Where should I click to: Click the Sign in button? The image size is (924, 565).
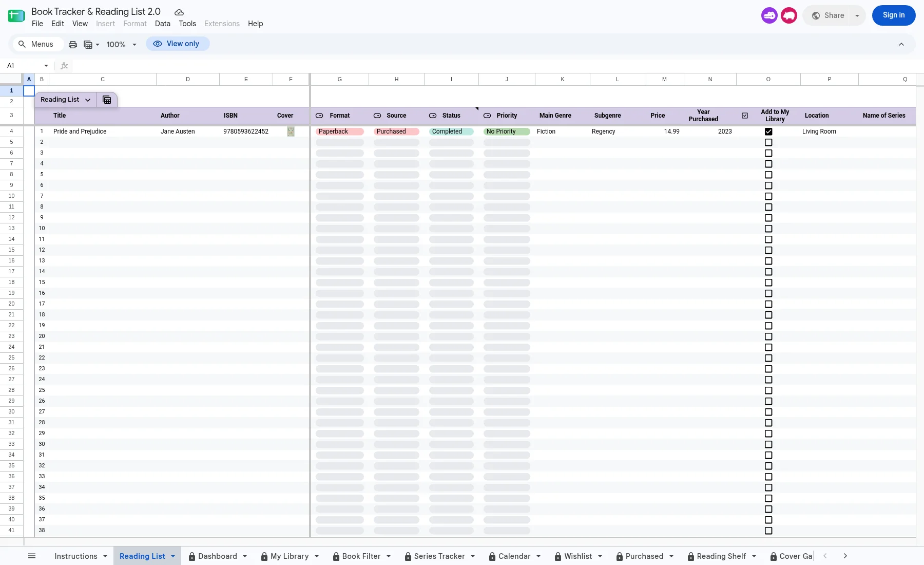tap(894, 15)
